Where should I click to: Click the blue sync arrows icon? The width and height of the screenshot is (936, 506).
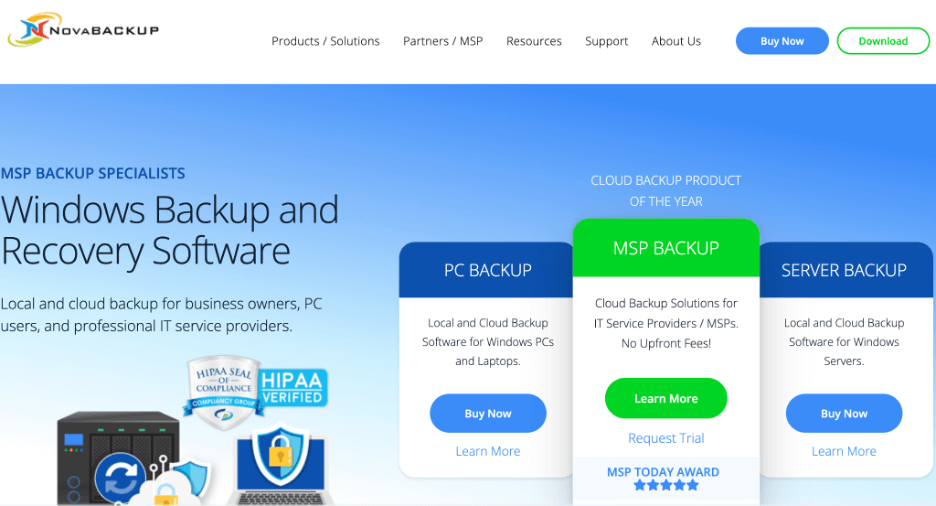point(119,479)
